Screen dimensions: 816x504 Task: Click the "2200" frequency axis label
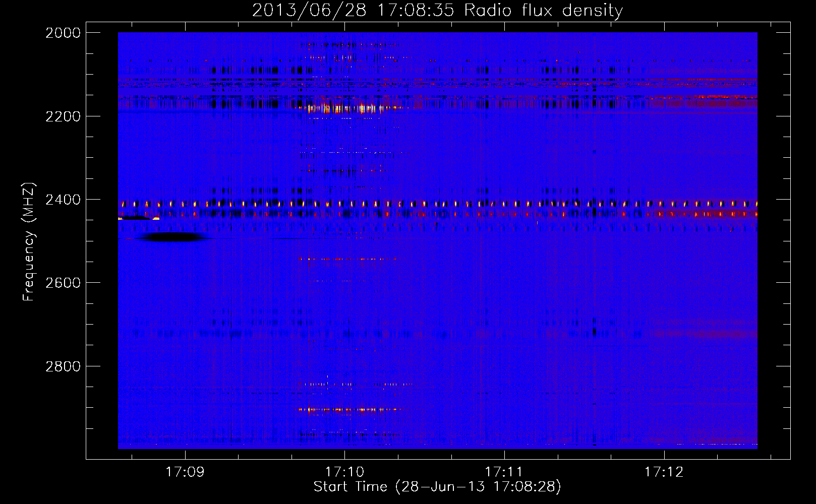pos(63,116)
